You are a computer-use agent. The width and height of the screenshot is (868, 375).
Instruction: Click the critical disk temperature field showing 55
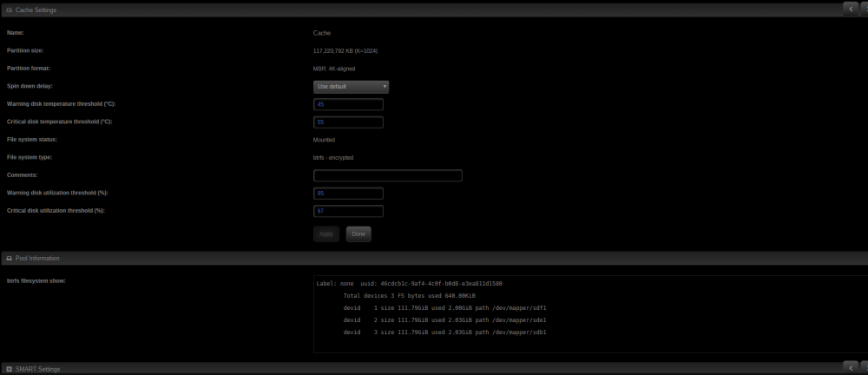pyautogui.click(x=348, y=122)
